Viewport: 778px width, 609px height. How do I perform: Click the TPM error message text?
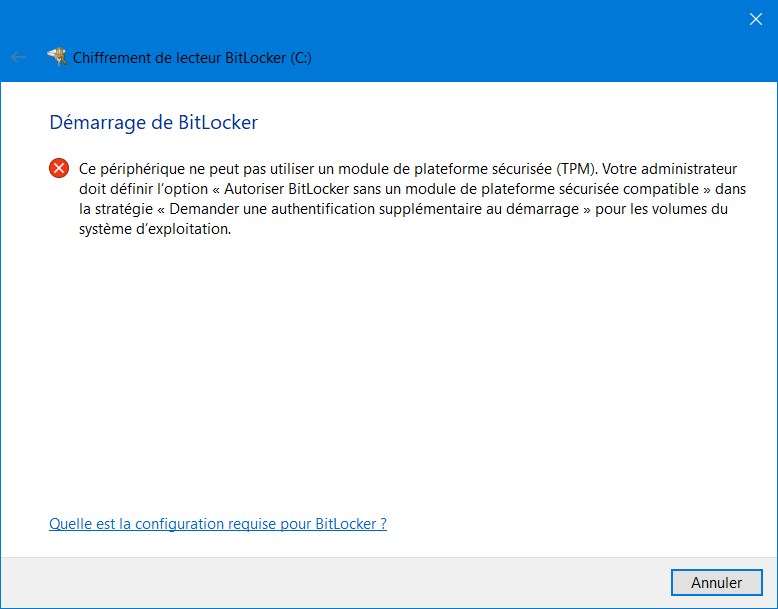pyautogui.click(x=412, y=199)
